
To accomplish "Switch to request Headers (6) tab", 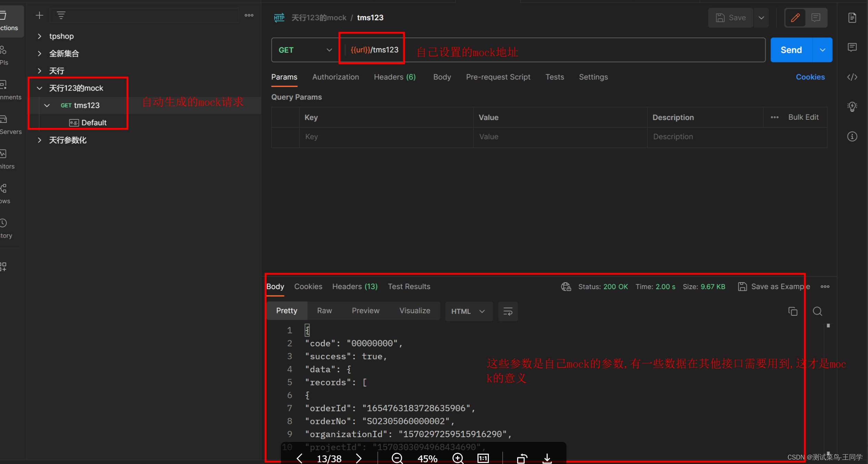I will (395, 77).
